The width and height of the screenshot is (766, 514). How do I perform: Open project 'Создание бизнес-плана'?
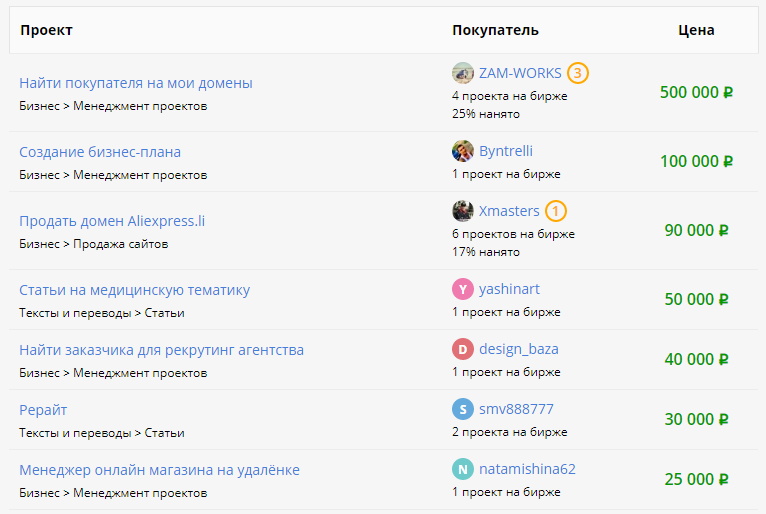tap(100, 152)
